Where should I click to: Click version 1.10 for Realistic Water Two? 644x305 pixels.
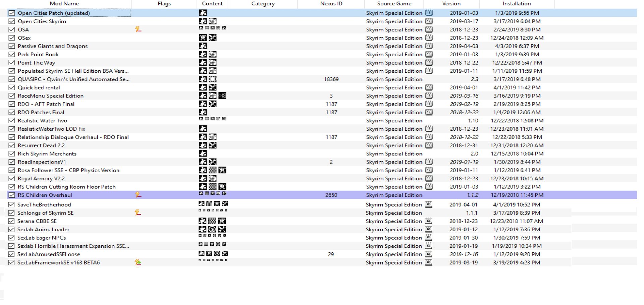[x=473, y=120]
